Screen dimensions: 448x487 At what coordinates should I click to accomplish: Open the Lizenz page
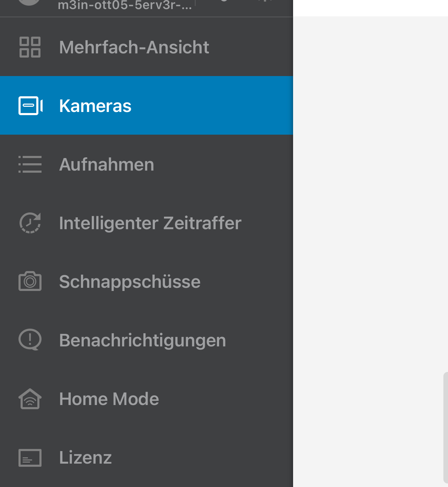[x=85, y=457]
